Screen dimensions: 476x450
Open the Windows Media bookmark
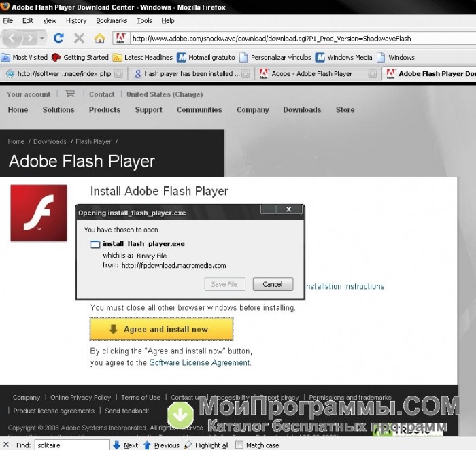pyautogui.click(x=343, y=57)
